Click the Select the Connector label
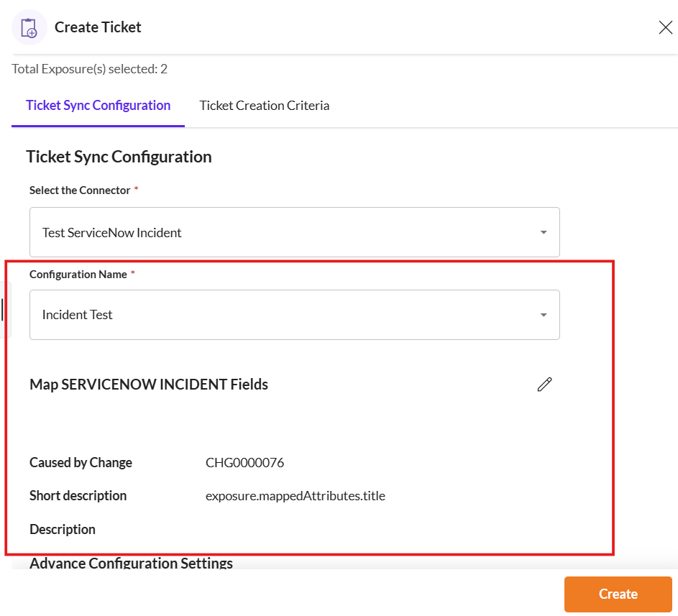 [80, 190]
